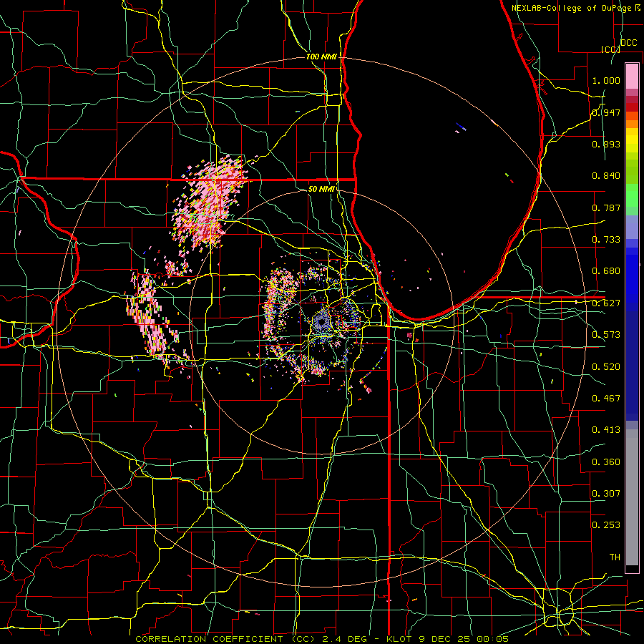
Task: Select the 0.360 scale value
Action: (x=606, y=462)
